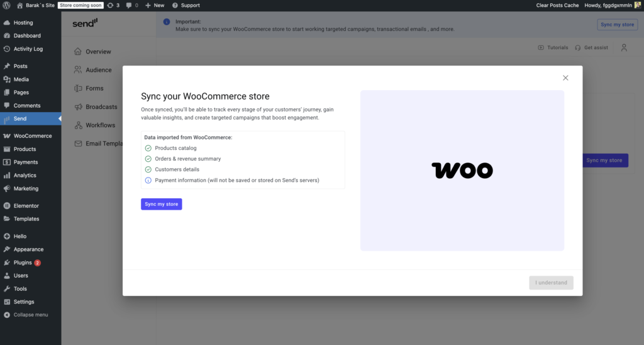Click the Woo logo image
Screen dimensions: 644x345
462,170
